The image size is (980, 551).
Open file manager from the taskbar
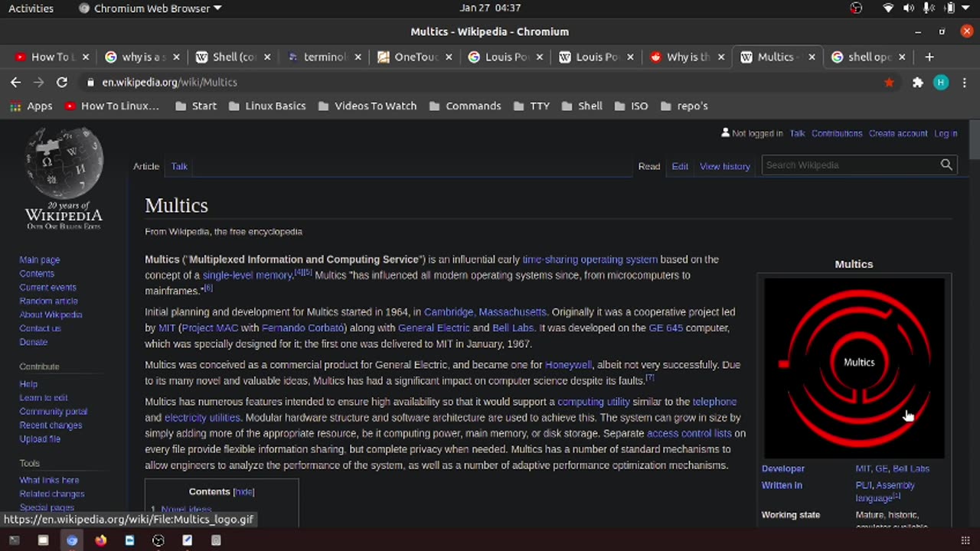pyautogui.click(x=43, y=540)
